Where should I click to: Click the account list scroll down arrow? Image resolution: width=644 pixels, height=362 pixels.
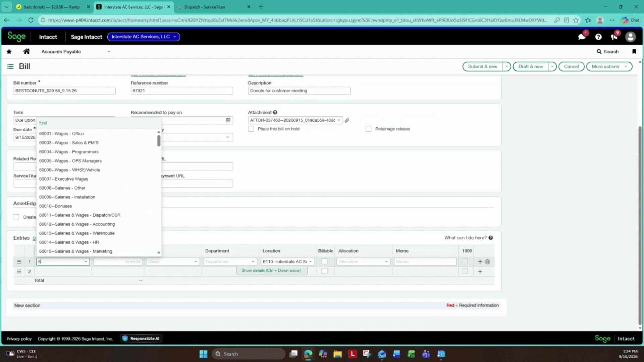(159, 253)
